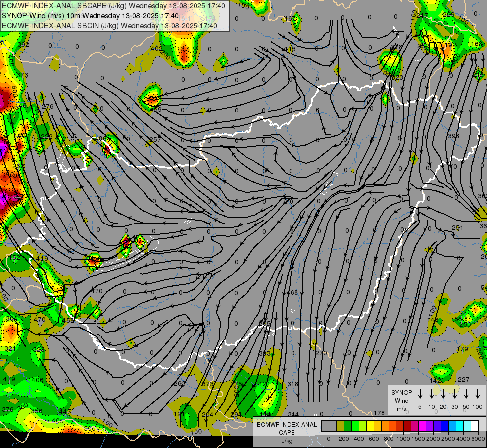Click the map value 146
487x448 pixels.
point(433,320)
